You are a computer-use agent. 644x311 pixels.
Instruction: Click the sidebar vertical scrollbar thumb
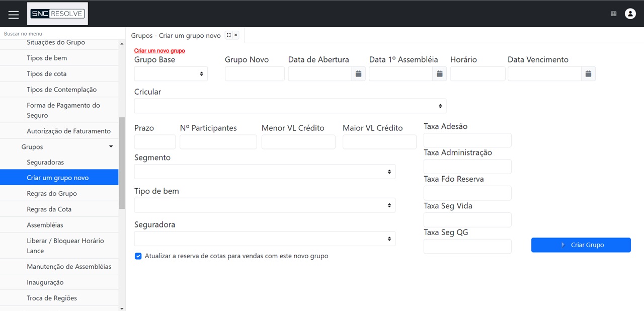[121, 164]
